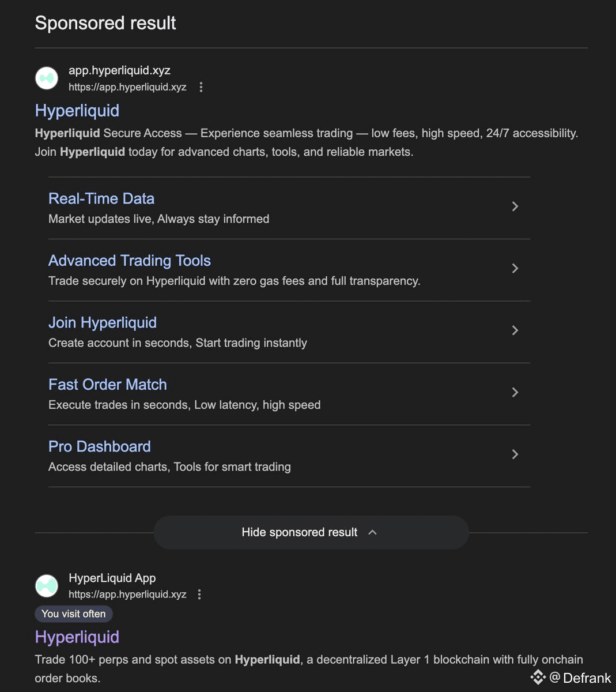Click the arrow next to Pro Dashboard
Screen dimensions: 616x692
[515, 454]
